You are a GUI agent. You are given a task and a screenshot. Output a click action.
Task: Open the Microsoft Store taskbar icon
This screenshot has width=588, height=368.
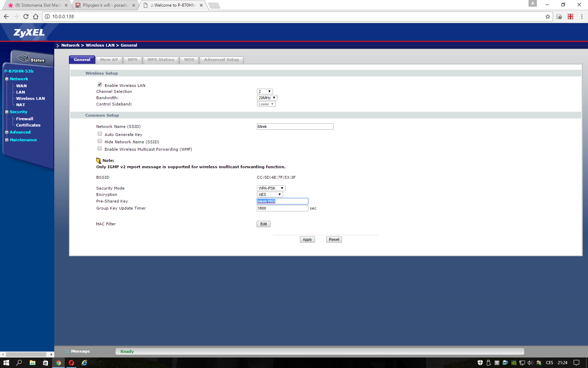click(45, 363)
